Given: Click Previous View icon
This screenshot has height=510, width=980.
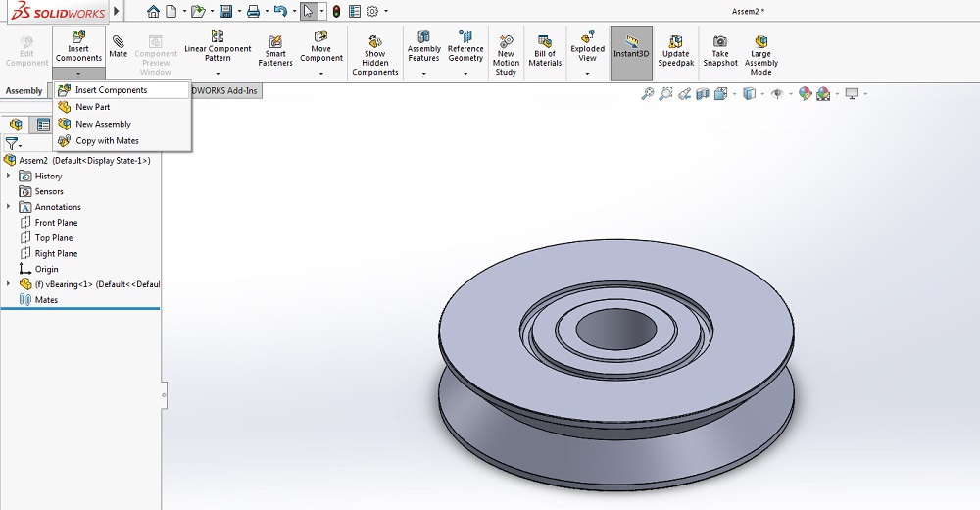Looking at the screenshot, I should 684,94.
